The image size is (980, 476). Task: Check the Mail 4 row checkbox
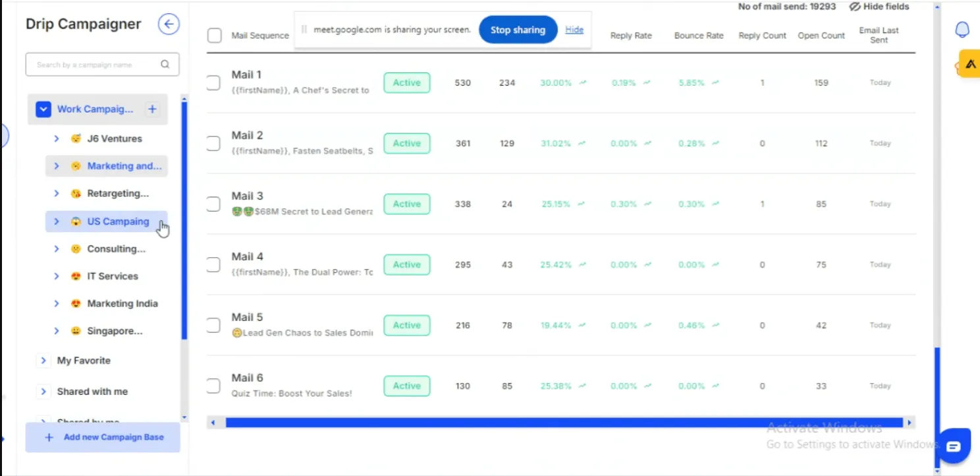click(213, 264)
